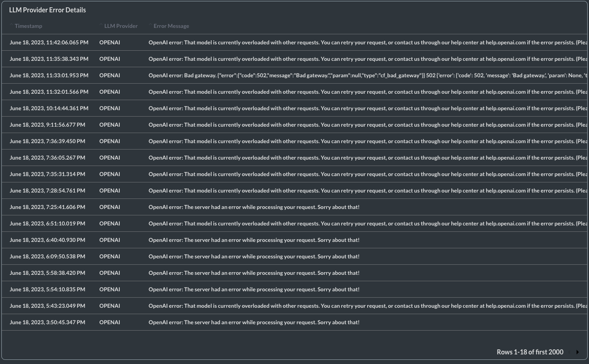Select timestamp June 18, 2023, 7:36:39.450 PM
The width and height of the screenshot is (589, 364).
[x=47, y=141]
